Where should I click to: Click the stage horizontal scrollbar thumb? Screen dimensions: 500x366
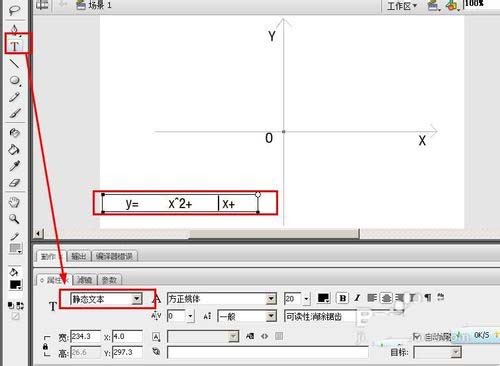(x=275, y=234)
